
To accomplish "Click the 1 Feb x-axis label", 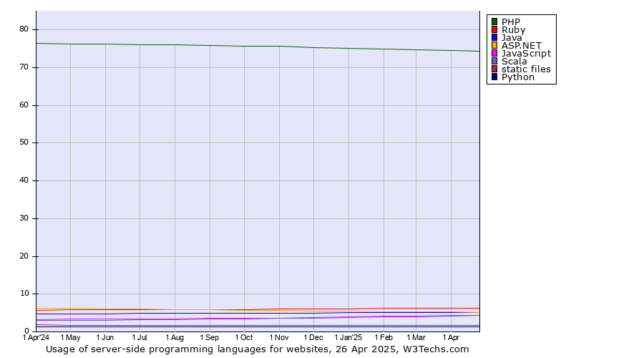I will pyautogui.click(x=384, y=337).
